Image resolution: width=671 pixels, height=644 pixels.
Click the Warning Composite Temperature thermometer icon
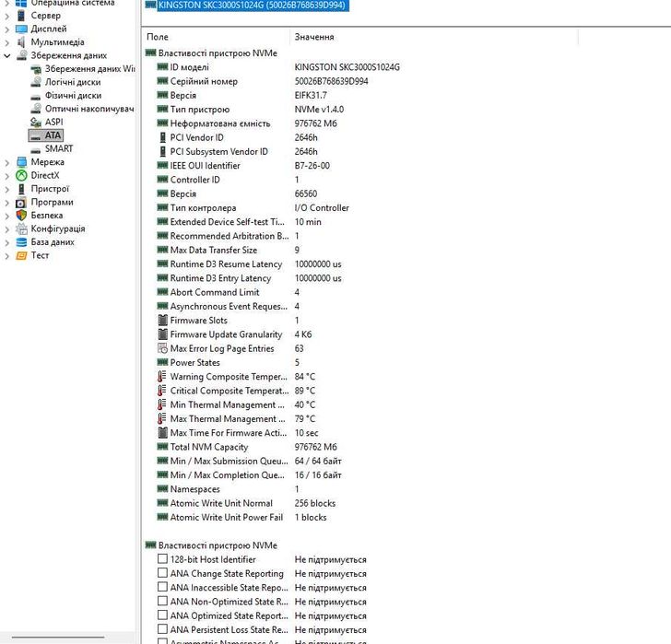coord(162,376)
